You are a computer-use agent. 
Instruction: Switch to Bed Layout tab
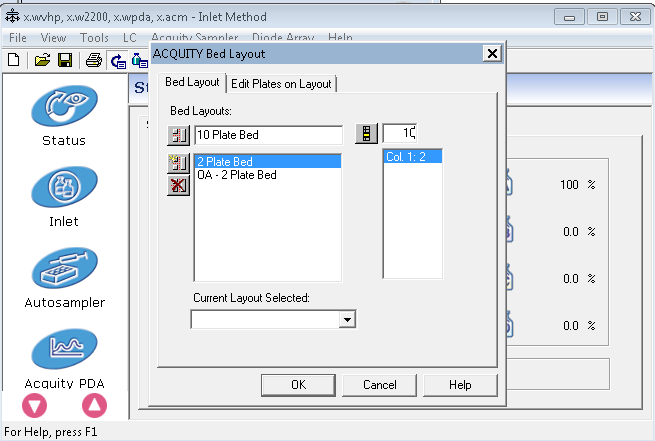point(192,82)
